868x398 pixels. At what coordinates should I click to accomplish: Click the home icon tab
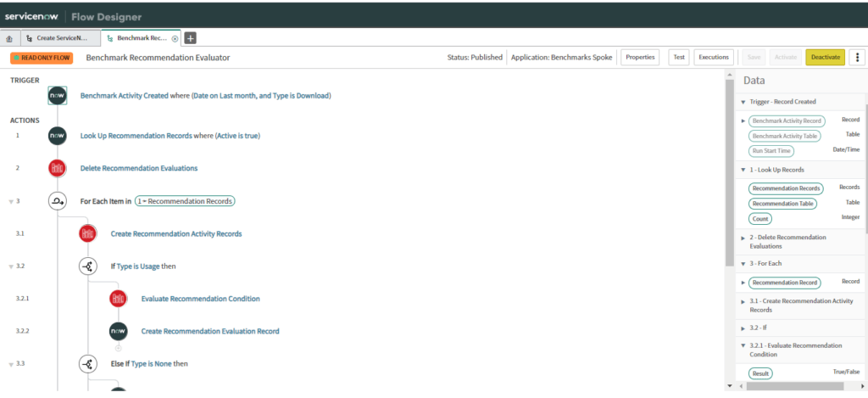point(8,38)
